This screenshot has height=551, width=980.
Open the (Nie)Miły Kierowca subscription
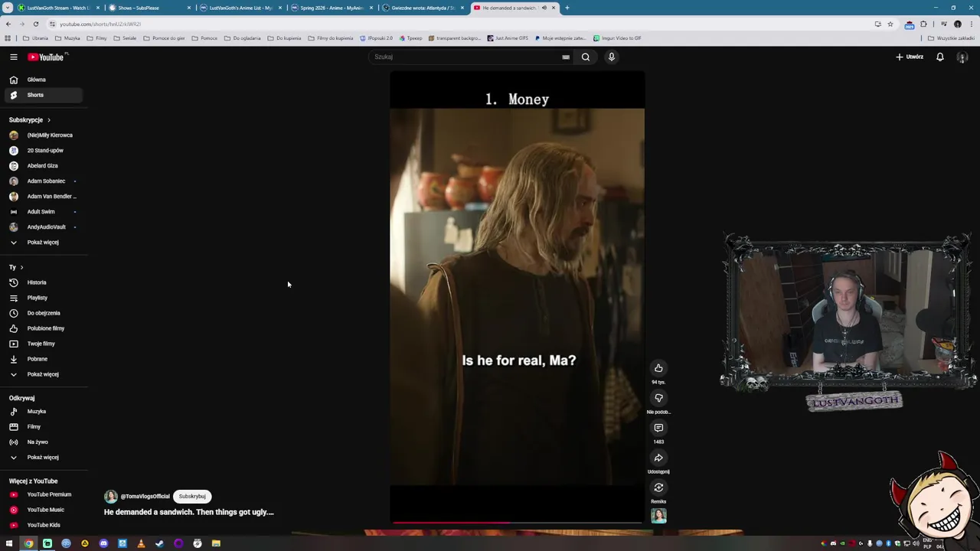(44, 135)
